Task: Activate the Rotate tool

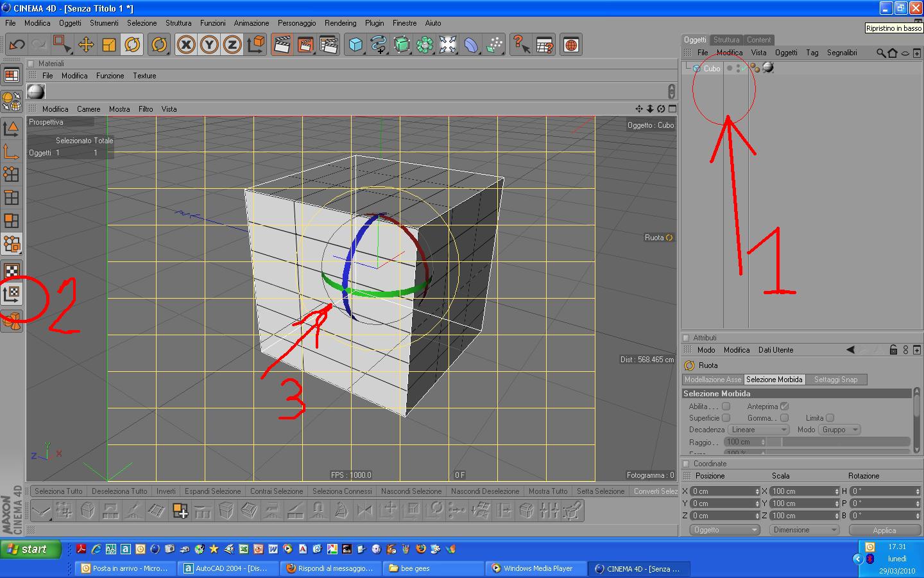Action: (x=133, y=45)
